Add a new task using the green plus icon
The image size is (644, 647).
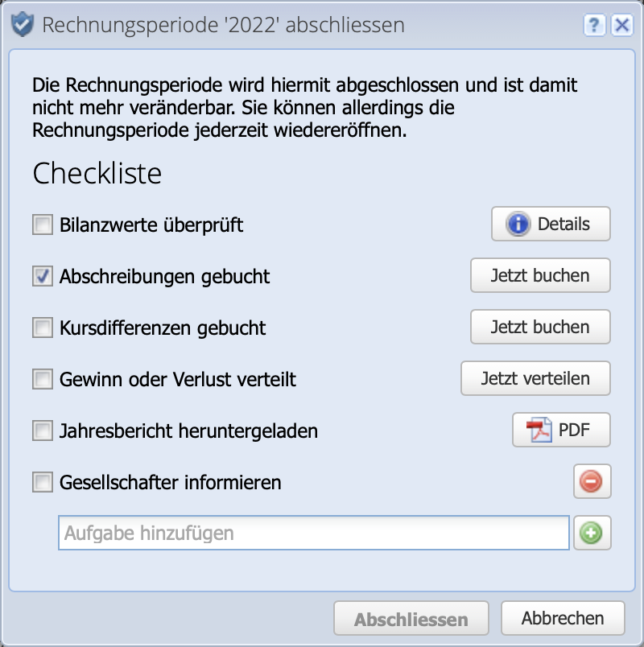tap(592, 533)
